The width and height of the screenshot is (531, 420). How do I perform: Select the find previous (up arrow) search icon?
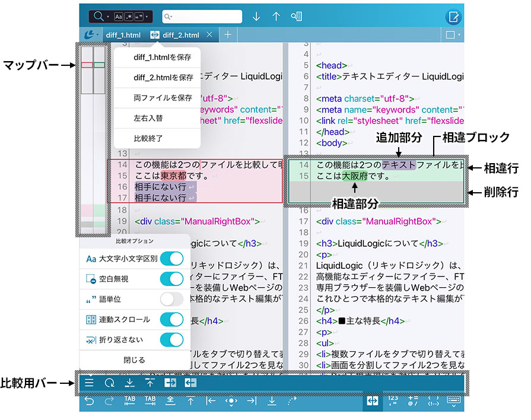click(276, 17)
